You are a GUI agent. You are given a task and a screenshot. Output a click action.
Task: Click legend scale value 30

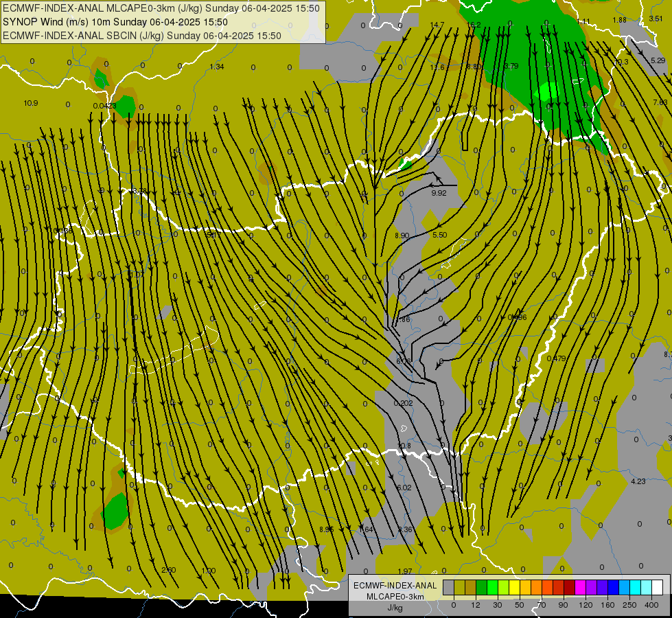point(498,605)
